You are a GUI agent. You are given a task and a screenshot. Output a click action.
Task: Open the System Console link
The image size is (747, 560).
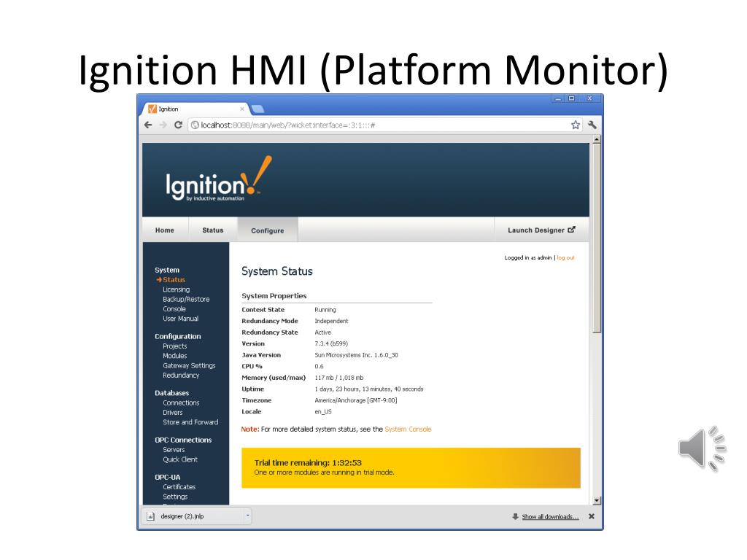point(408,429)
